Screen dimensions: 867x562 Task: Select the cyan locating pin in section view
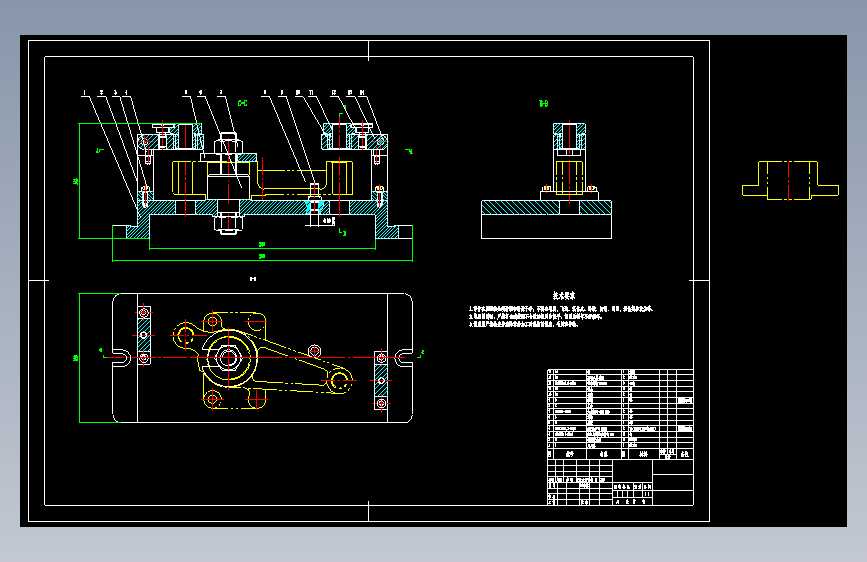[x=314, y=206]
